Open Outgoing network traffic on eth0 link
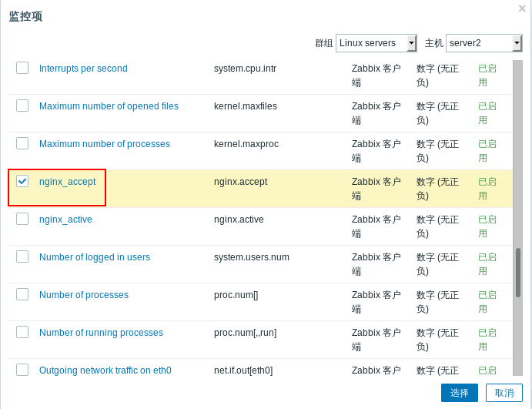 pyautogui.click(x=105, y=370)
